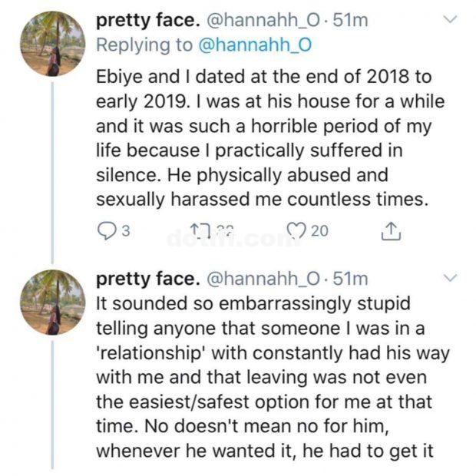Click the 51m timestamp on second tweet
Screen dimensions: 476x476
click(350, 279)
